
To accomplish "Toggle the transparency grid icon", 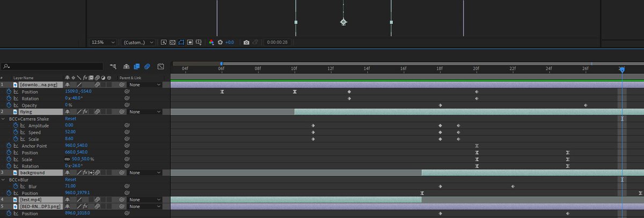I will point(172,42).
